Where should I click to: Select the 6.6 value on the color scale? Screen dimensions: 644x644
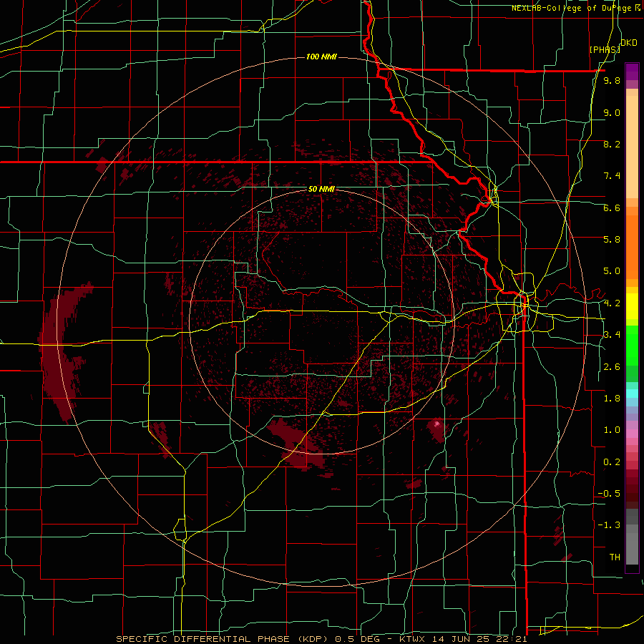pos(612,208)
